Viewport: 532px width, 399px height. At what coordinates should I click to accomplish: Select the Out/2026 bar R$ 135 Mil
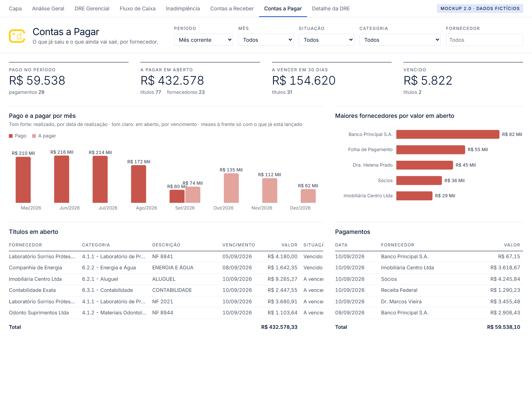231,188
